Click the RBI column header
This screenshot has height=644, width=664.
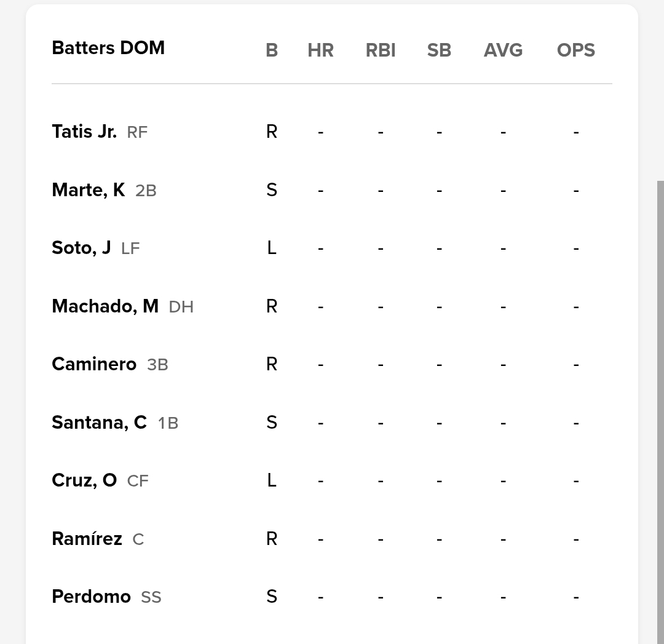(x=381, y=50)
